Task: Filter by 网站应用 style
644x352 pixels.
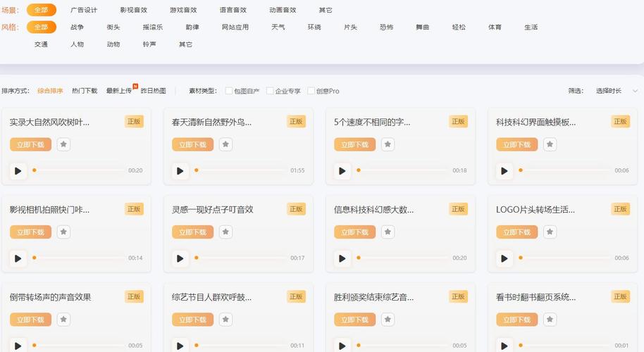Action: pos(235,27)
